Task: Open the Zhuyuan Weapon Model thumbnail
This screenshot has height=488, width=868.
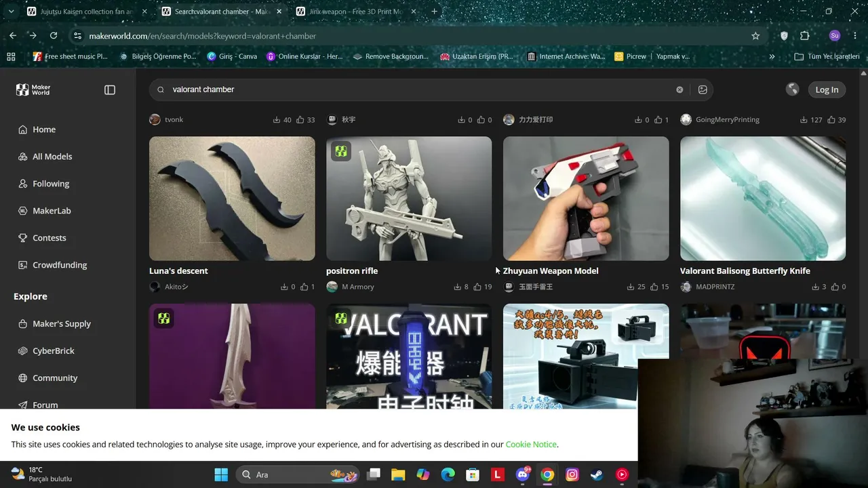Action: pos(586,199)
